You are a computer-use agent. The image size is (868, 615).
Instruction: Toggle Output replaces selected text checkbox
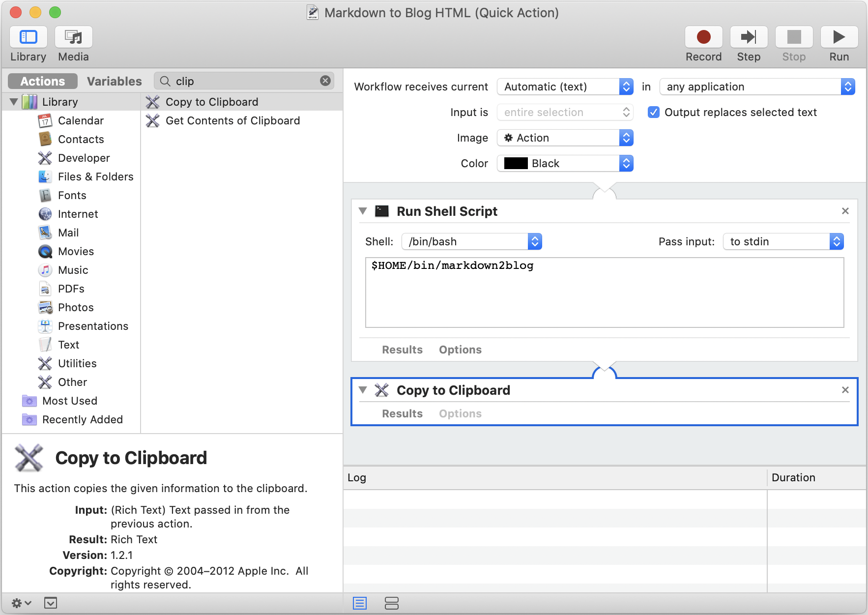[x=653, y=113]
